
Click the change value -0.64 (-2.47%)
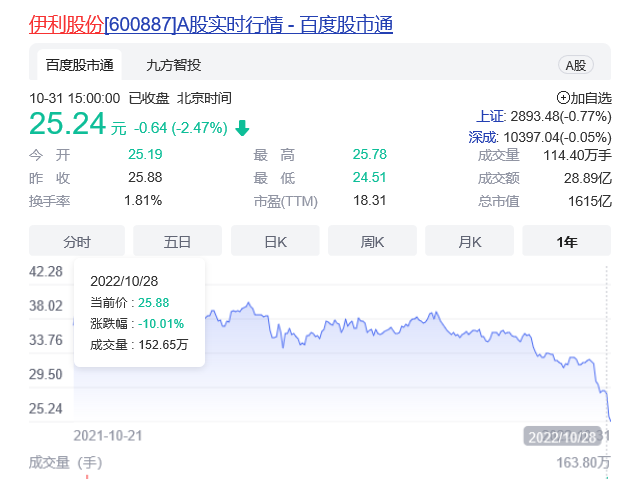point(181,128)
